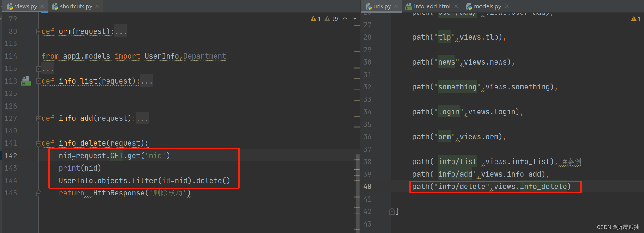The height and width of the screenshot is (233, 644).
Task: Expand the collapsed dots after def info_add(request):
Action: click(142, 118)
